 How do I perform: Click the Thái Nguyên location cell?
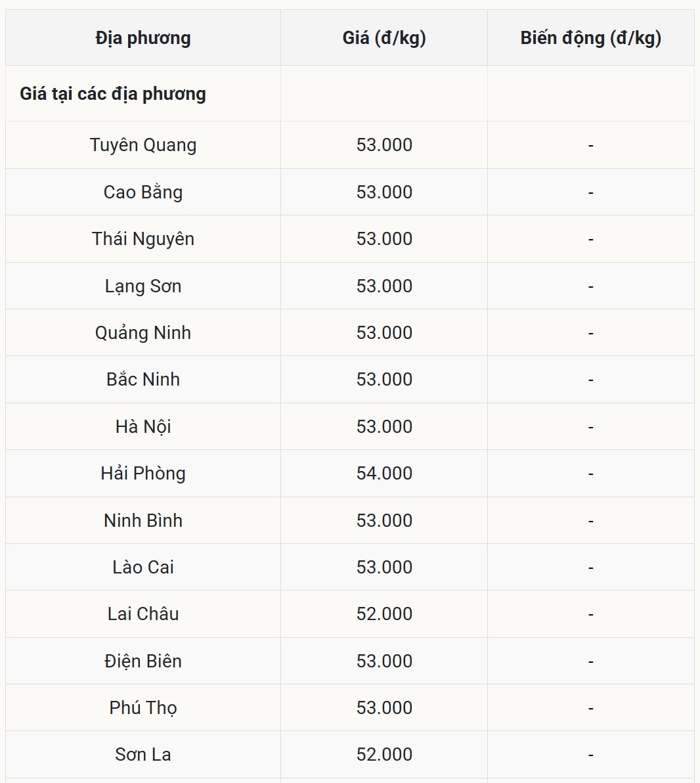tap(143, 239)
